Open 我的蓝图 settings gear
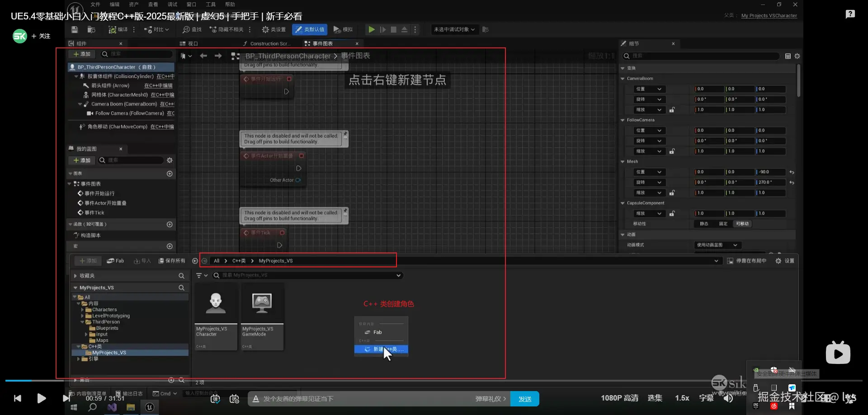 tap(170, 160)
